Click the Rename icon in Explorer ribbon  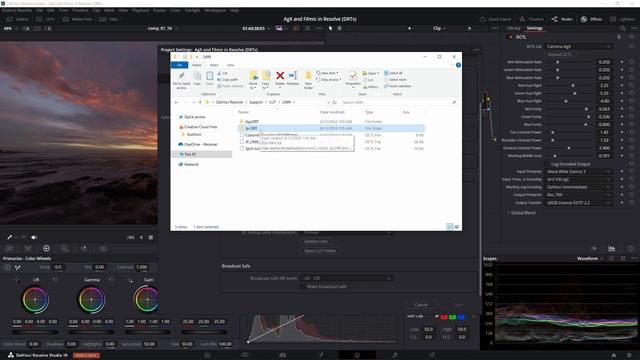tap(293, 76)
